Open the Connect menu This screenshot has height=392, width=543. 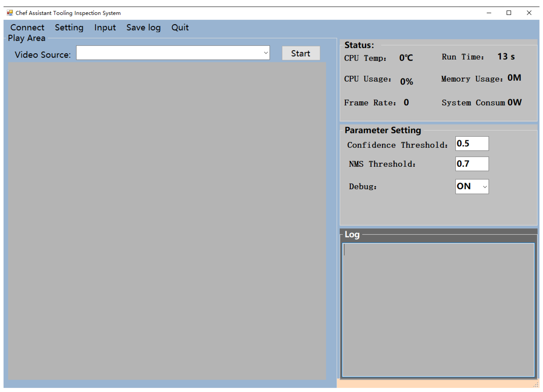tap(27, 28)
